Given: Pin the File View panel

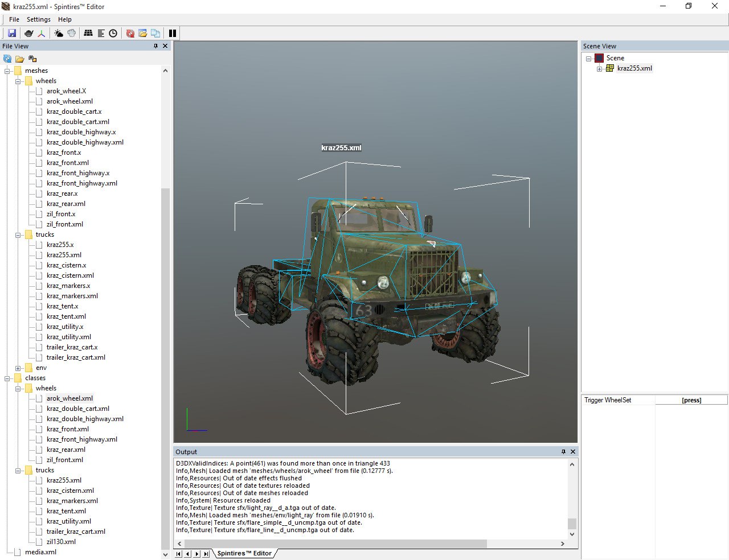Looking at the screenshot, I should click(155, 46).
